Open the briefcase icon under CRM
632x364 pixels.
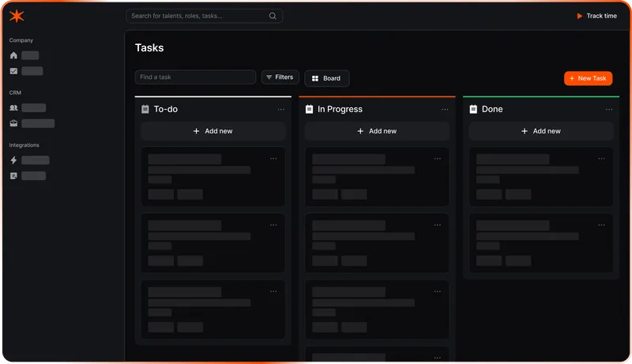(13, 123)
